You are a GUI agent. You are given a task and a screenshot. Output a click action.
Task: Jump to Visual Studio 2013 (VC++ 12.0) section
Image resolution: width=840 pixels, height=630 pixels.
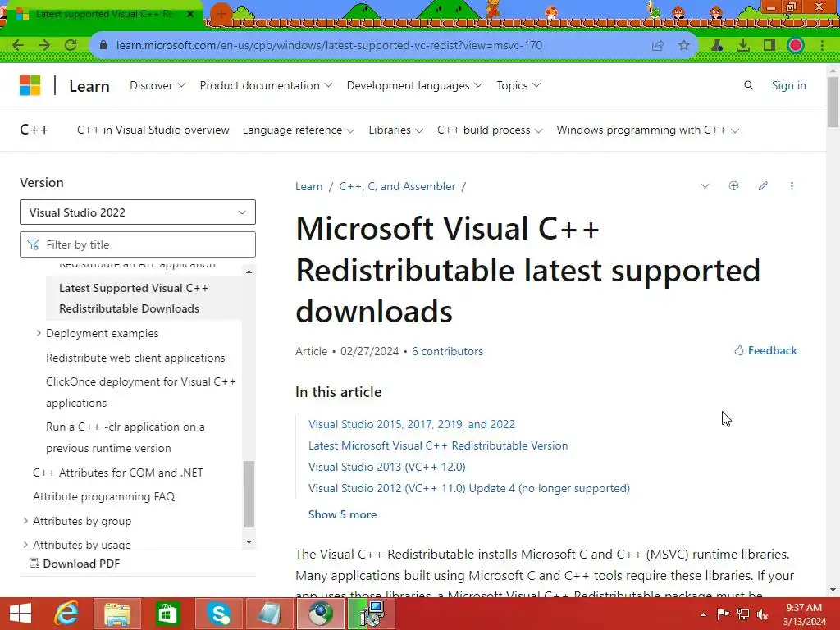387,467
